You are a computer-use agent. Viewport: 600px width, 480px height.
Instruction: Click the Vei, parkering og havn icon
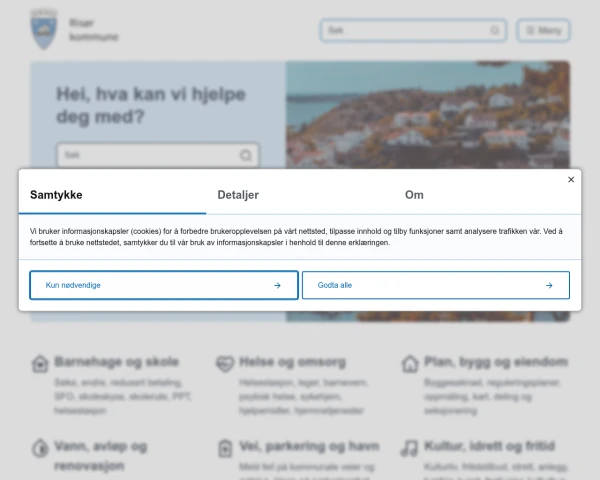pos(225,448)
